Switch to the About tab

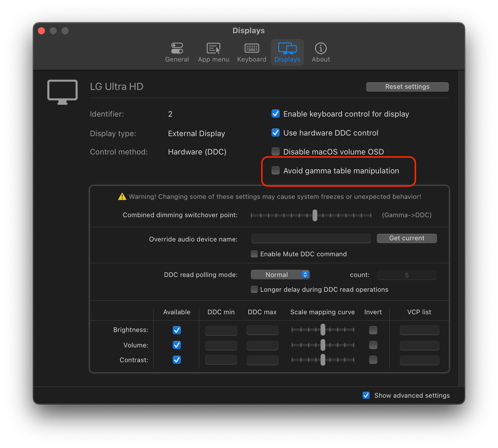pos(320,52)
